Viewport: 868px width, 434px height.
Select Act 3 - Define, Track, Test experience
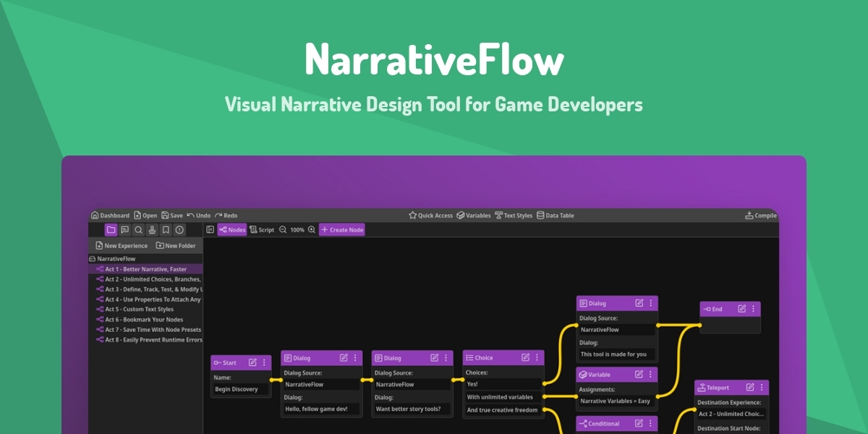[145, 289]
